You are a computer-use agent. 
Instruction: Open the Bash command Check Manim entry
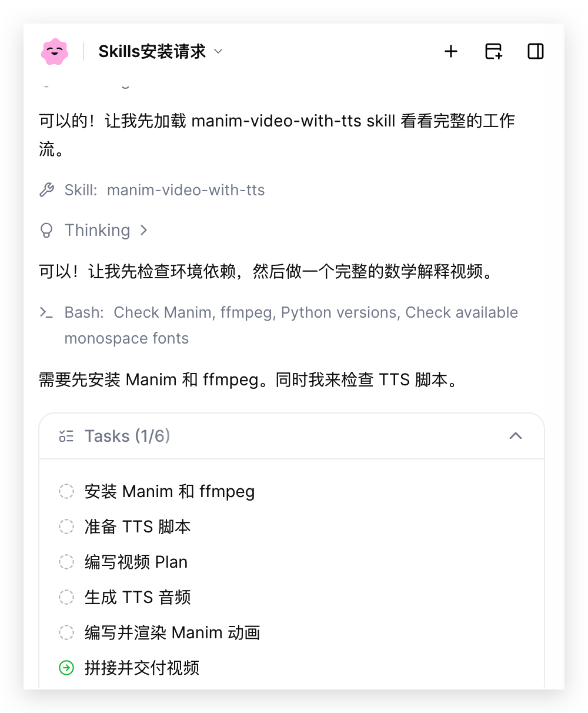point(291,325)
